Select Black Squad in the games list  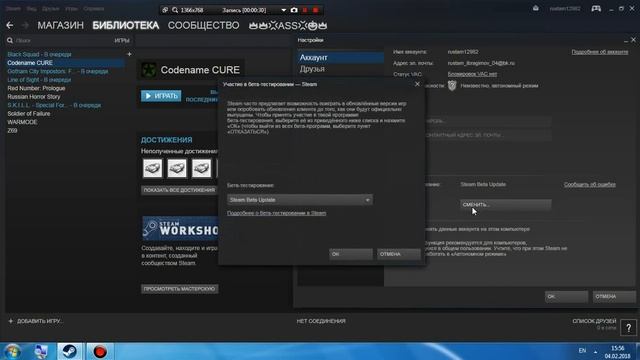[39, 54]
